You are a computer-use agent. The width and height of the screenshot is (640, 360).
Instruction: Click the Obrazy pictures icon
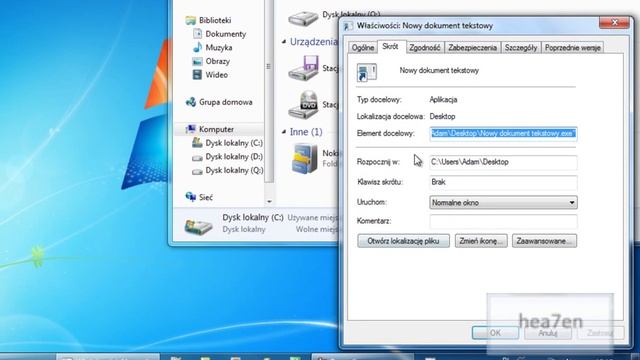coord(198,61)
